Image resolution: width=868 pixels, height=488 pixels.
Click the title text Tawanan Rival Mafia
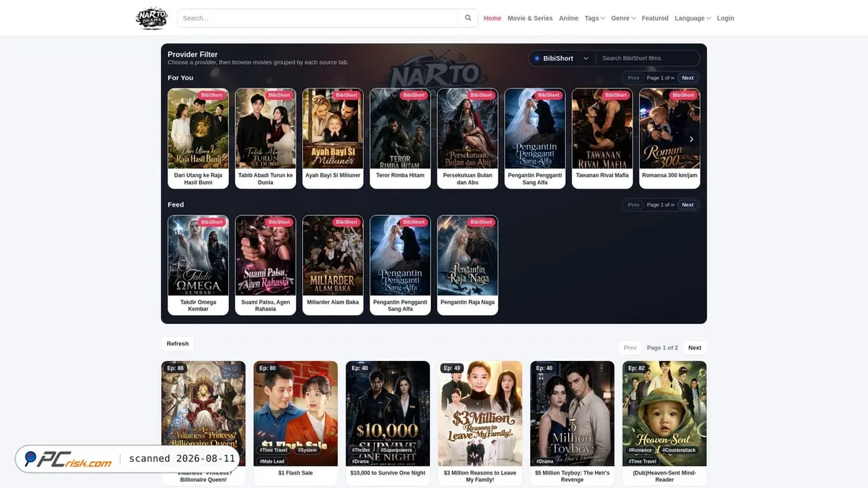click(x=602, y=175)
